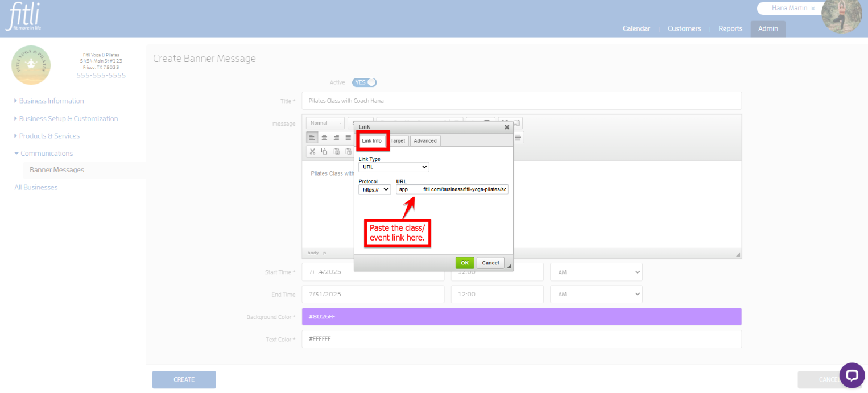Click the page CANCEL button at bottom right

[829, 379]
